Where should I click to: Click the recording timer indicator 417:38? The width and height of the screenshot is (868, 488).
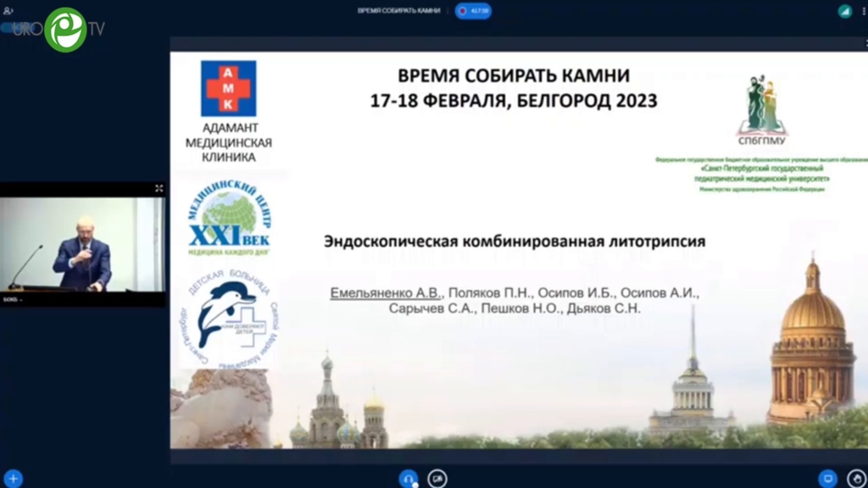(x=473, y=11)
